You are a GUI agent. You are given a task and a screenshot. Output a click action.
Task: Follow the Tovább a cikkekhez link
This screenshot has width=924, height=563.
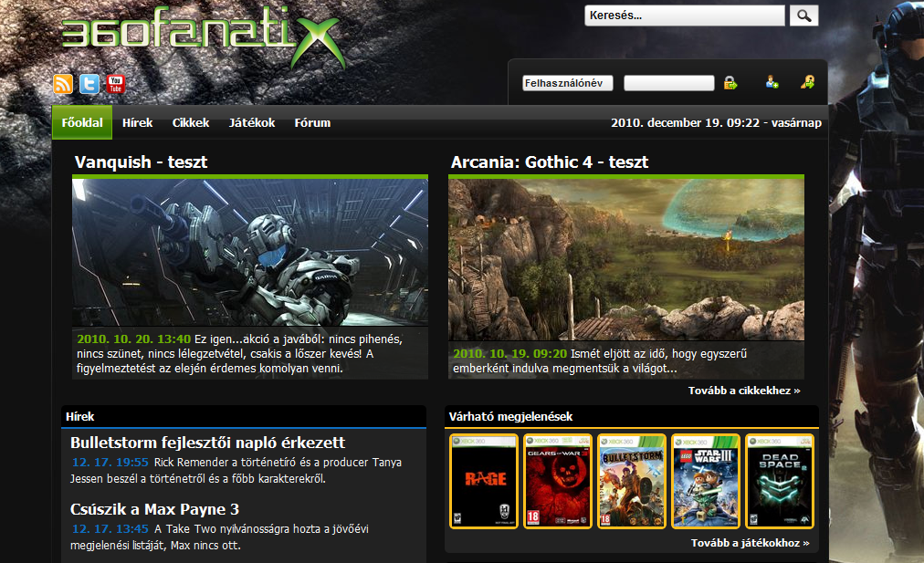[744, 391]
